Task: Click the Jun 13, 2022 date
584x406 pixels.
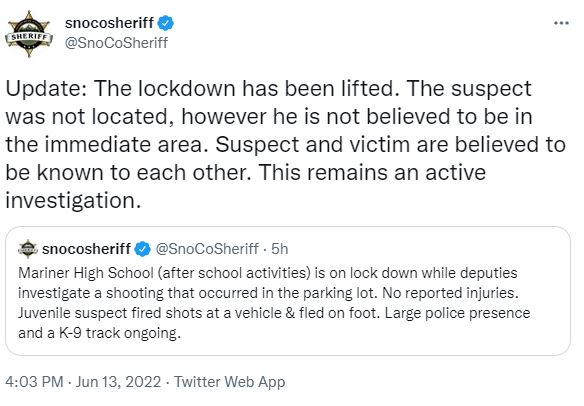Action: (x=118, y=382)
